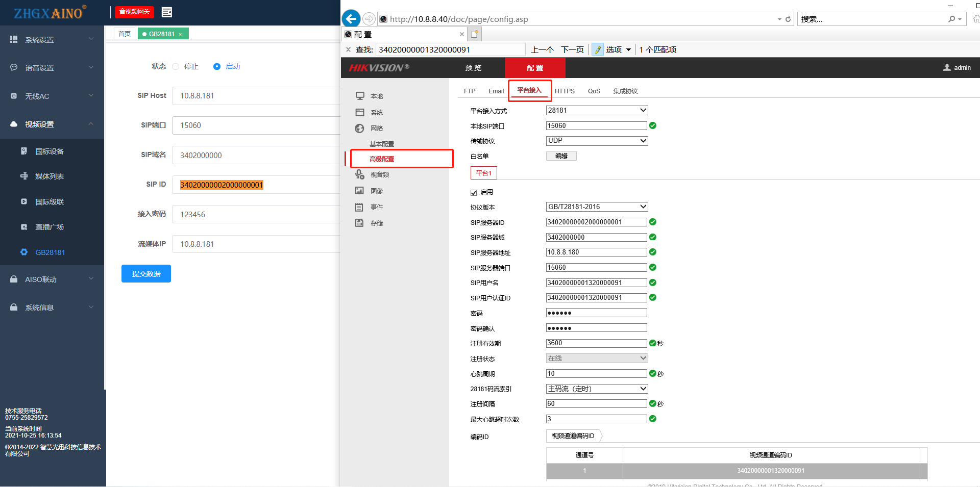Switch to FTP tab
The image size is (980, 487).
point(470,91)
